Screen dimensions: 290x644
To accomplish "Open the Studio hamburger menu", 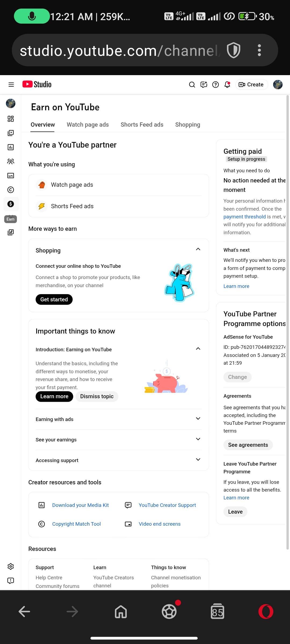I will [x=11, y=85].
